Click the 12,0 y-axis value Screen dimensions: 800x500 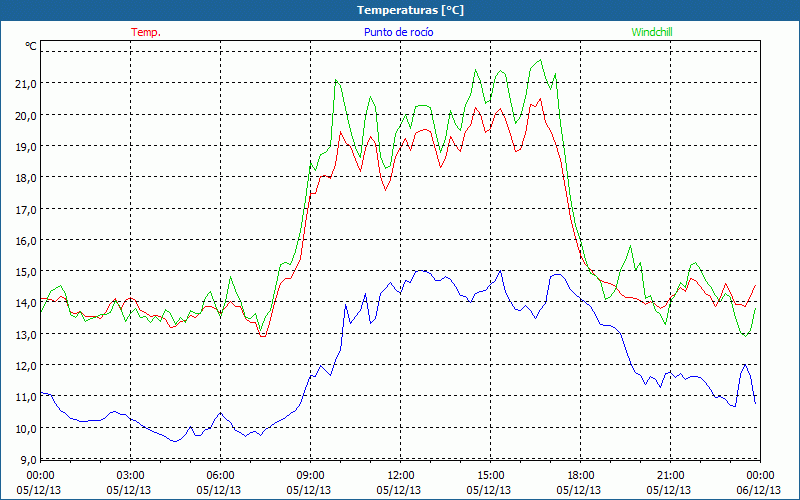pyautogui.click(x=26, y=365)
